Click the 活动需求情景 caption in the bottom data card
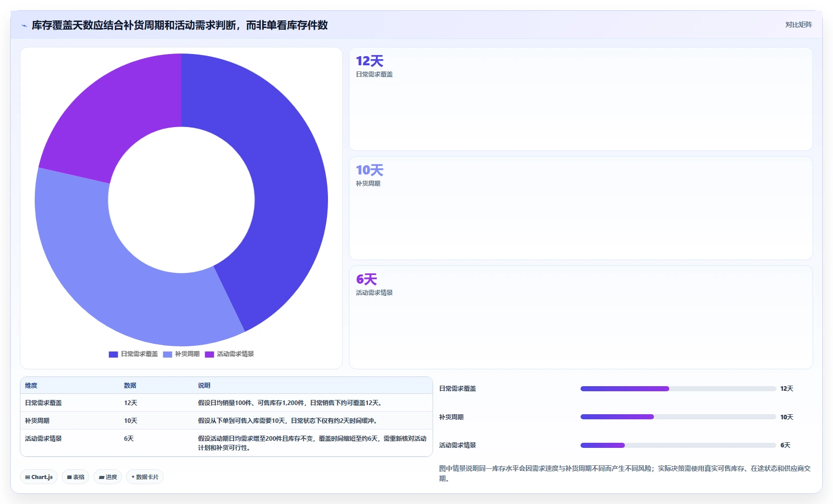Image resolution: width=833 pixels, height=504 pixels. click(x=374, y=293)
